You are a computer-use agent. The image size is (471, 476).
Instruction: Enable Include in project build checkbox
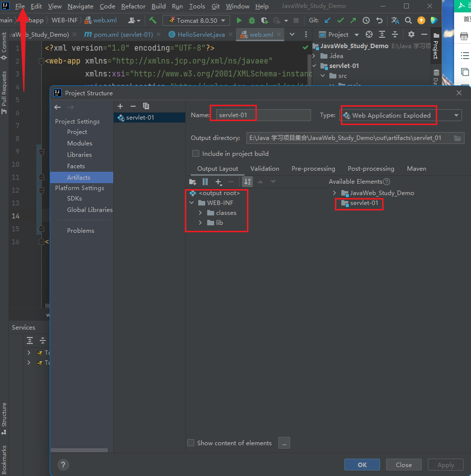tap(196, 153)
